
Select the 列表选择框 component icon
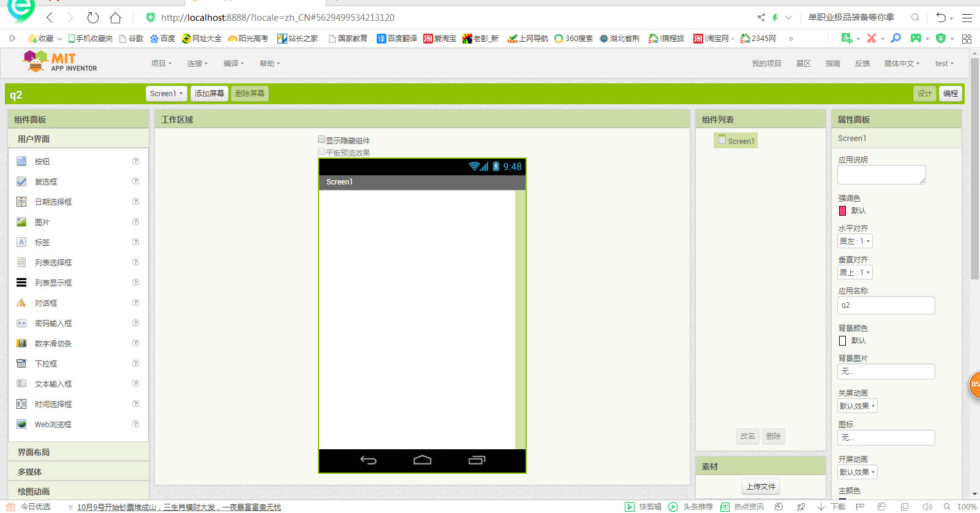click(x=21, y=262)
